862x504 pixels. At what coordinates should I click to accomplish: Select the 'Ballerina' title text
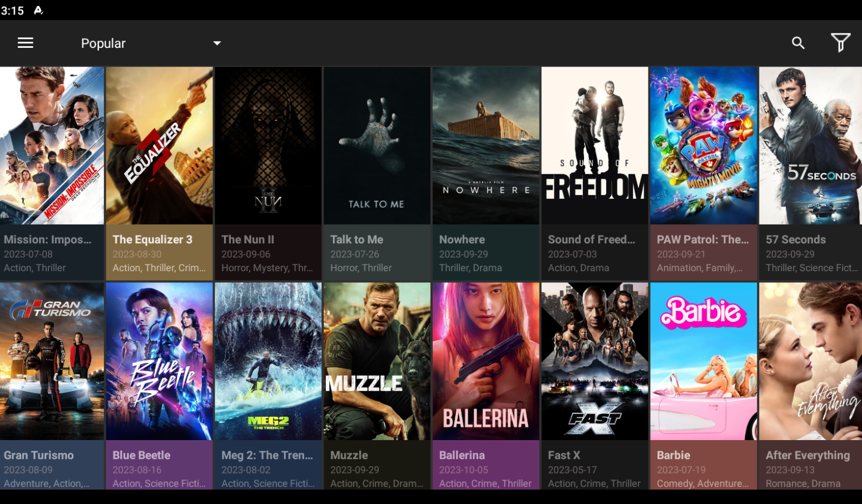coord(462,455)
